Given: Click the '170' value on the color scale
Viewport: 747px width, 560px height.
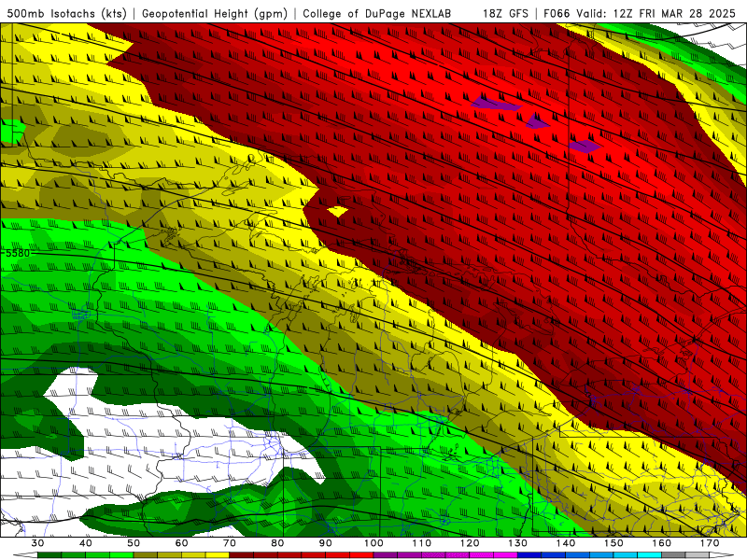Looking at the screenshot, I should pyautogui.click(x=710, y=543).
